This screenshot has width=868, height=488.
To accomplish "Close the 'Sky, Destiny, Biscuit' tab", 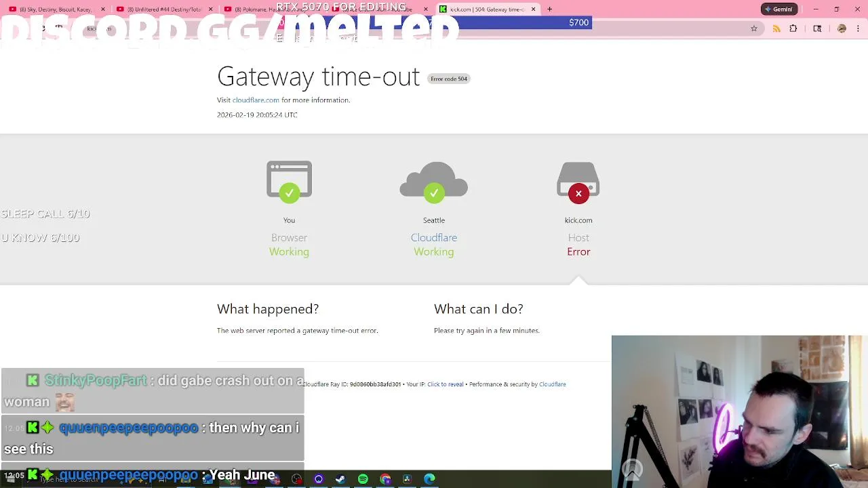I will coord(103,9).
